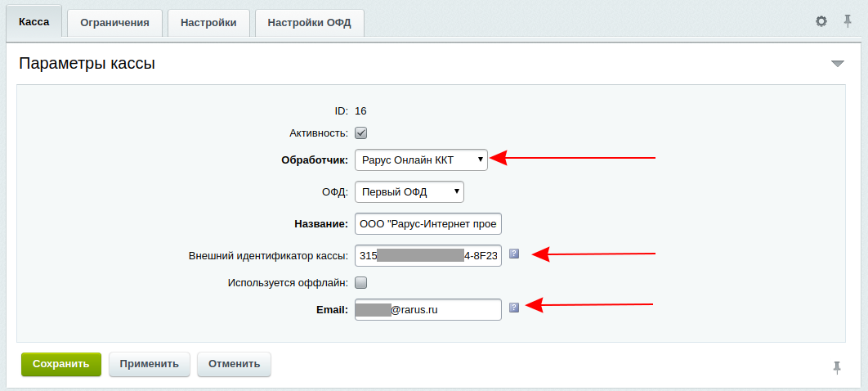
Task: Select the Касса tab
Action: 34,22
